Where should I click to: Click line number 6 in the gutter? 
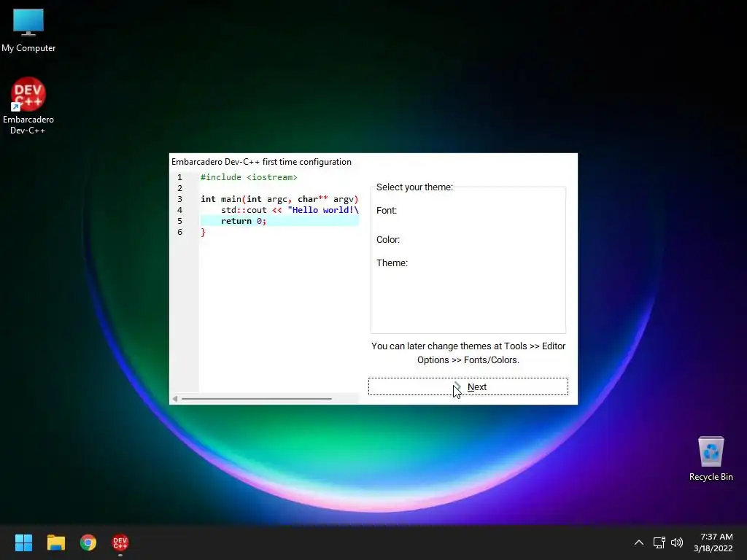[179, 232]
